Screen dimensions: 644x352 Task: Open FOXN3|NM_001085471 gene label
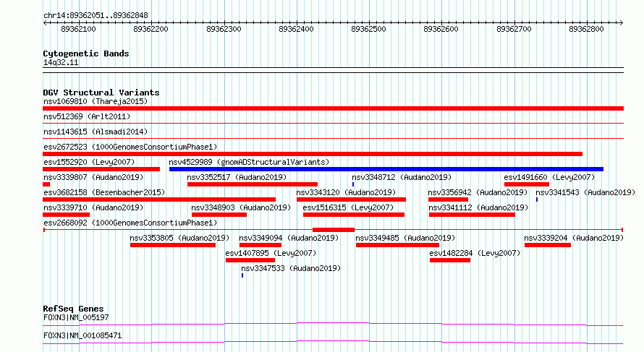click(82, 335)
